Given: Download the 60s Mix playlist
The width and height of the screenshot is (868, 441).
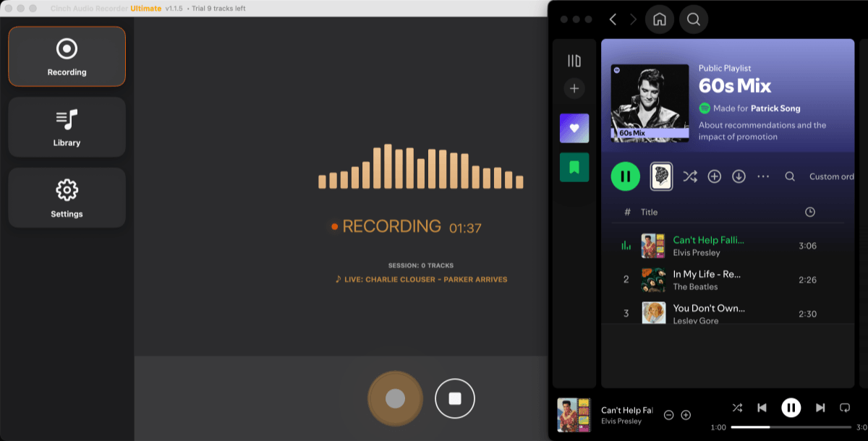Looking at the screenshot, I should (x=739, y=176).
